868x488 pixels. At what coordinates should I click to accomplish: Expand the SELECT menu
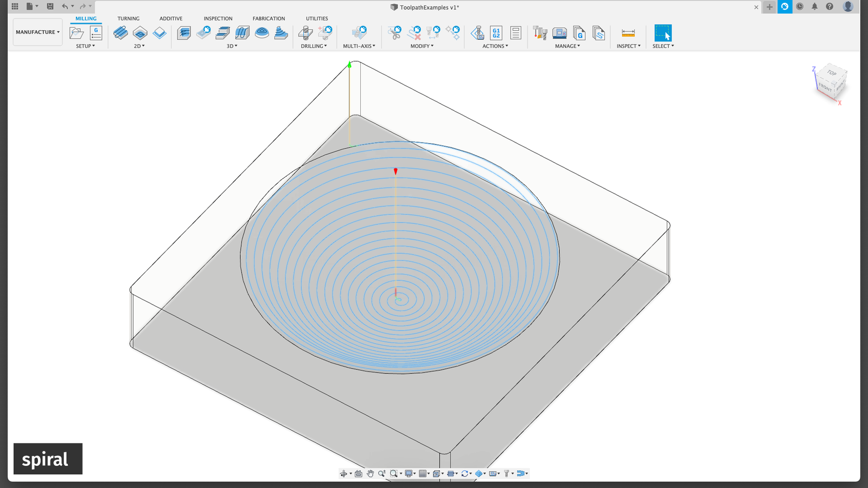point(663,46)
